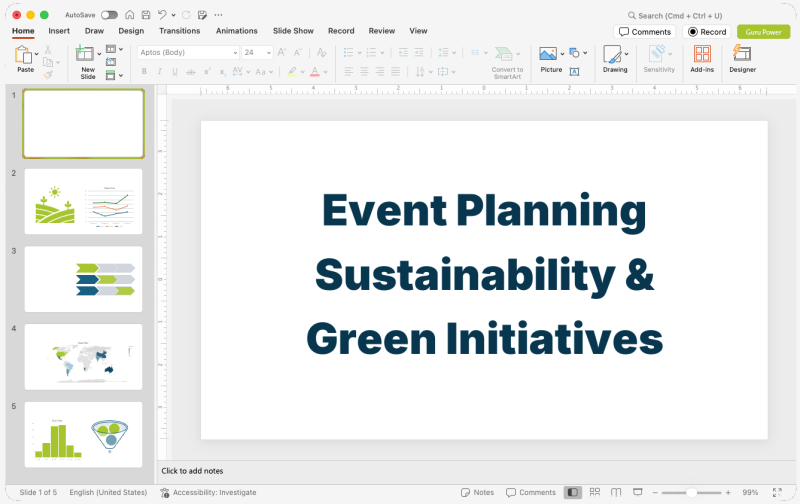Viewport: 800px width, 504px height.
Task: Click the Cut scissors icon
Action: click(48, 49)
